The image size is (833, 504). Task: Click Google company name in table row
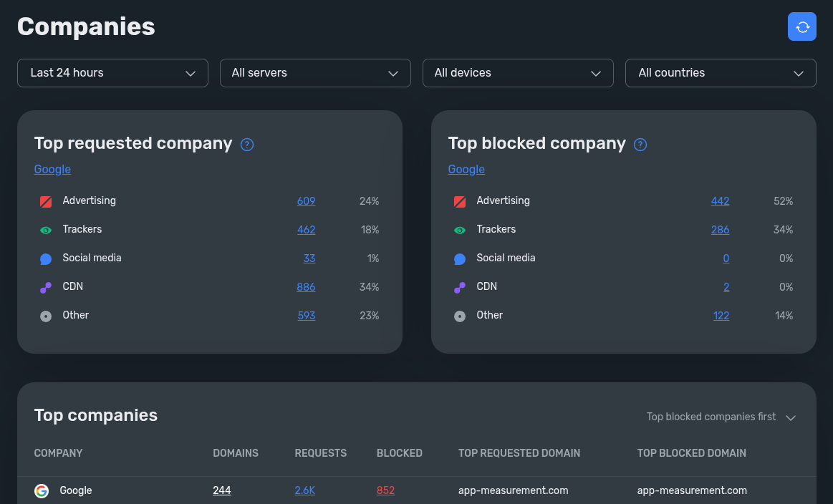click(75, 490)
